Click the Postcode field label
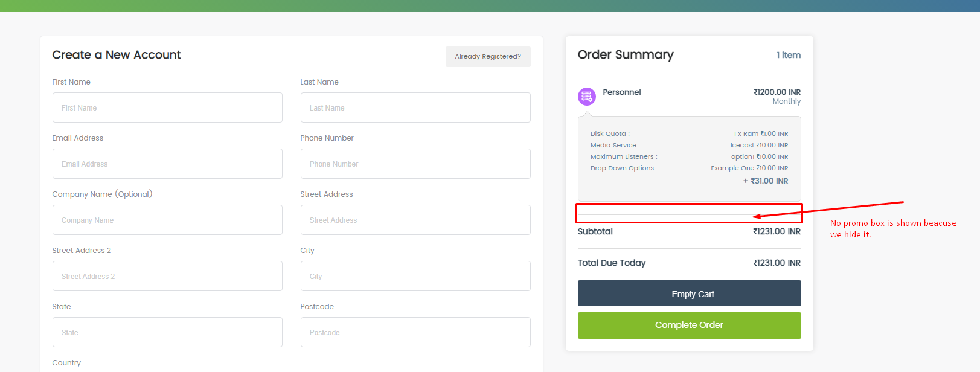980x372 pixels. pos(317,307)
